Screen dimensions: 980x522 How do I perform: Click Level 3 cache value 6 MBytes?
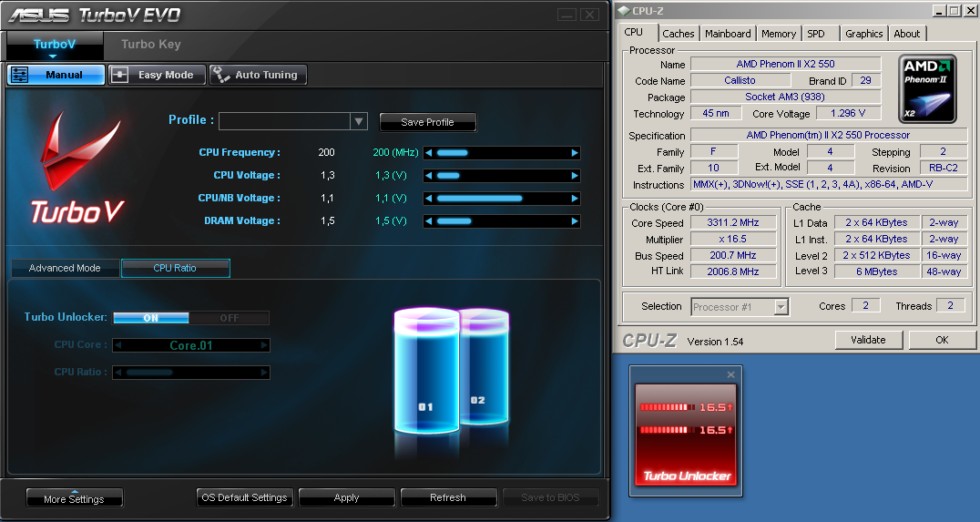(877, 271)
